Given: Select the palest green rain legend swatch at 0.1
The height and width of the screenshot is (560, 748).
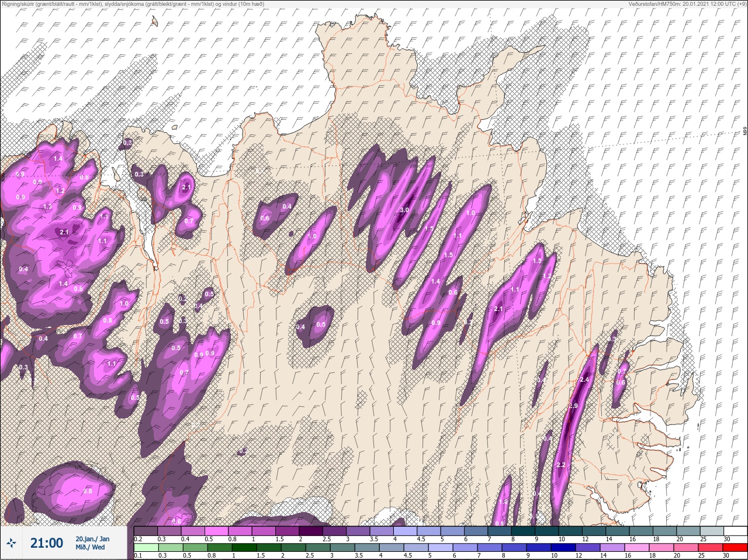Looking at the screenshot, I should pos(146,548).
